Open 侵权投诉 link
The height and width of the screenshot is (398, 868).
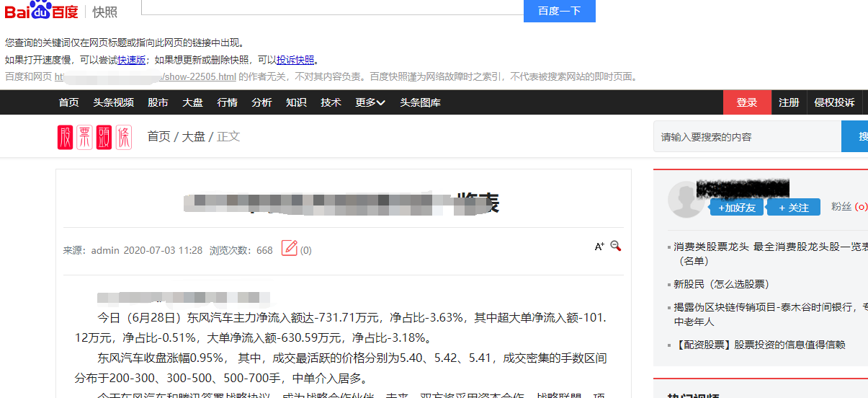[834, 102]
